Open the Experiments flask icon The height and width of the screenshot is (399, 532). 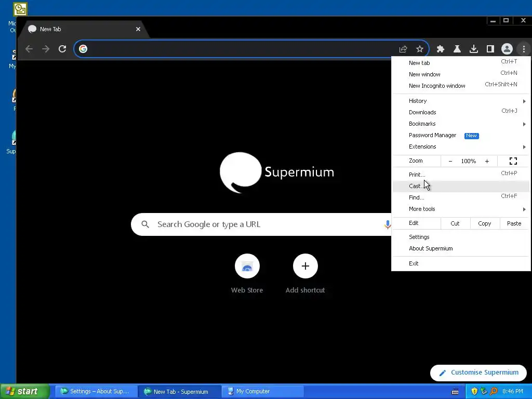tap(457, 49)
